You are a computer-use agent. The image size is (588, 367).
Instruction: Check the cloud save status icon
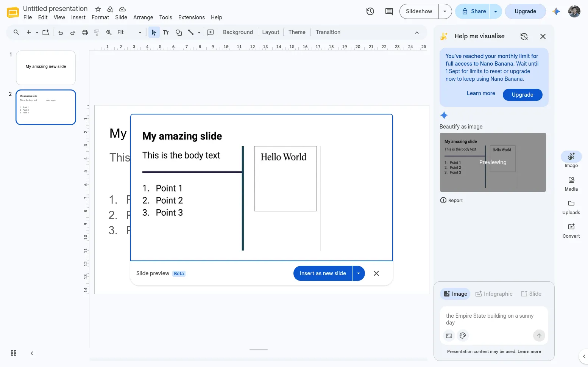click(x=122, y=9)
